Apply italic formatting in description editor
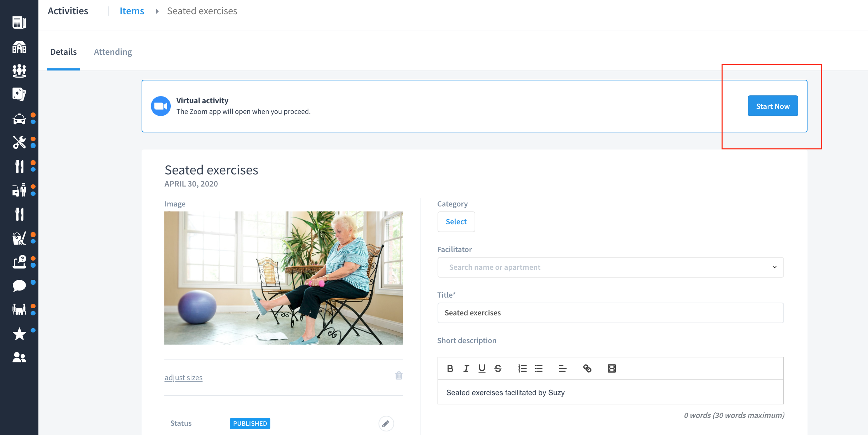868x435 pixels. click(466, 368)
